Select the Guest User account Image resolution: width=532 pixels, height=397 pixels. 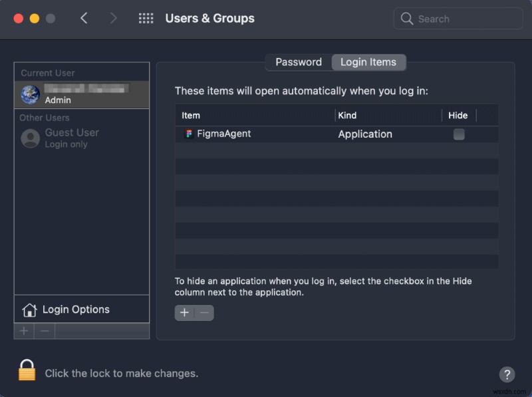(71, 138)
